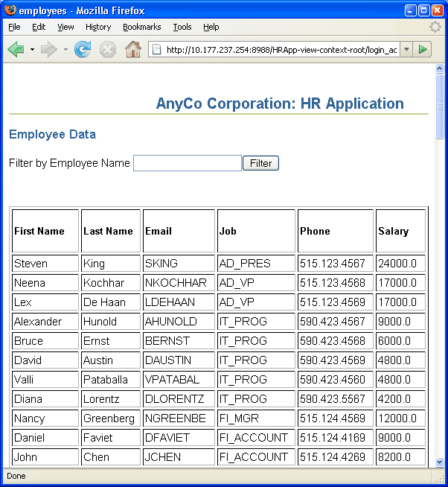This screenshot has width=448, height=487.
Task: Expand the address bar URL dropdown
Action: point(406,50)
